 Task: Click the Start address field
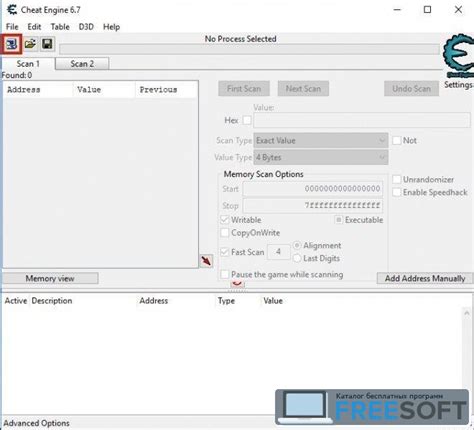313,189
